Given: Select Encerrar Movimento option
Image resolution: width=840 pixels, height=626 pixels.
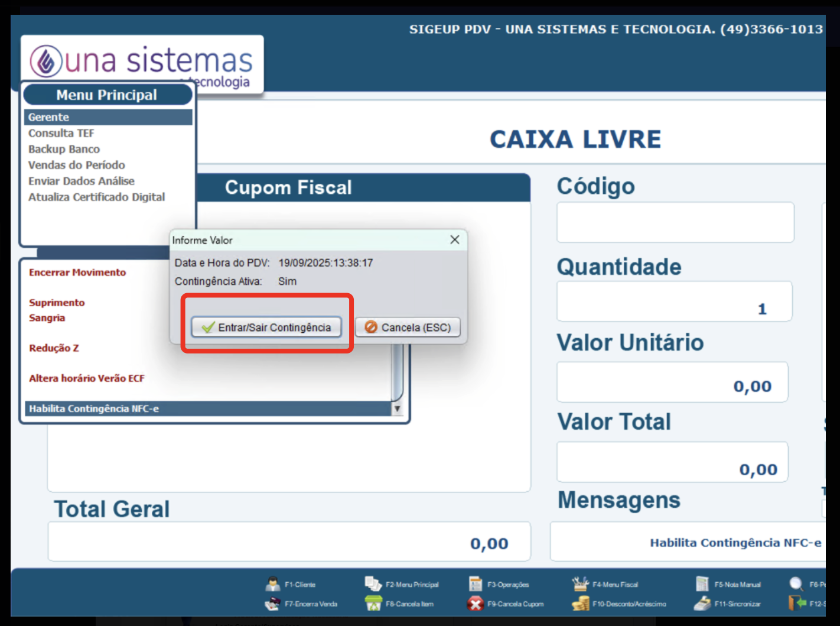Looking at the screenshot, I should [x=77, y=273].
